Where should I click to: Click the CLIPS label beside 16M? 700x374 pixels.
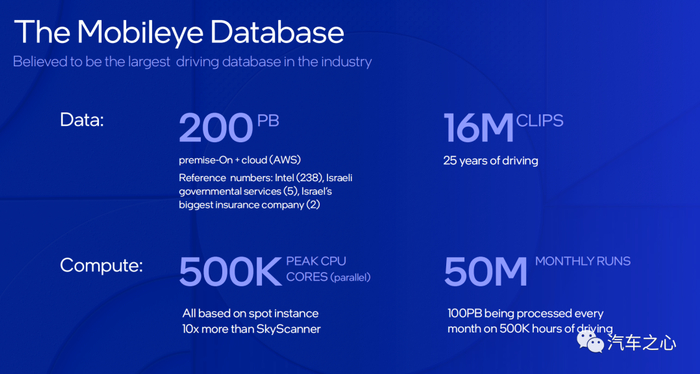click(540, 121)
